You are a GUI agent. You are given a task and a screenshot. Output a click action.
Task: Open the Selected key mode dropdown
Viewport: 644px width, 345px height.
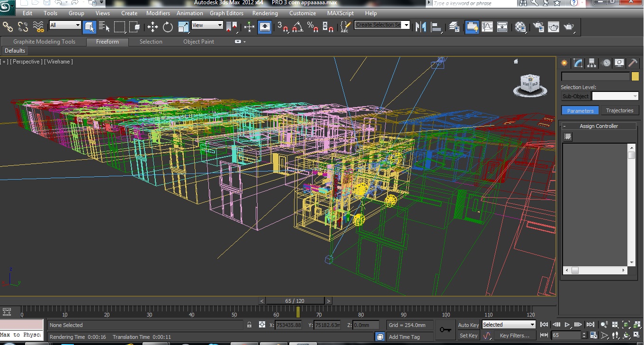[x=509, y=324]
